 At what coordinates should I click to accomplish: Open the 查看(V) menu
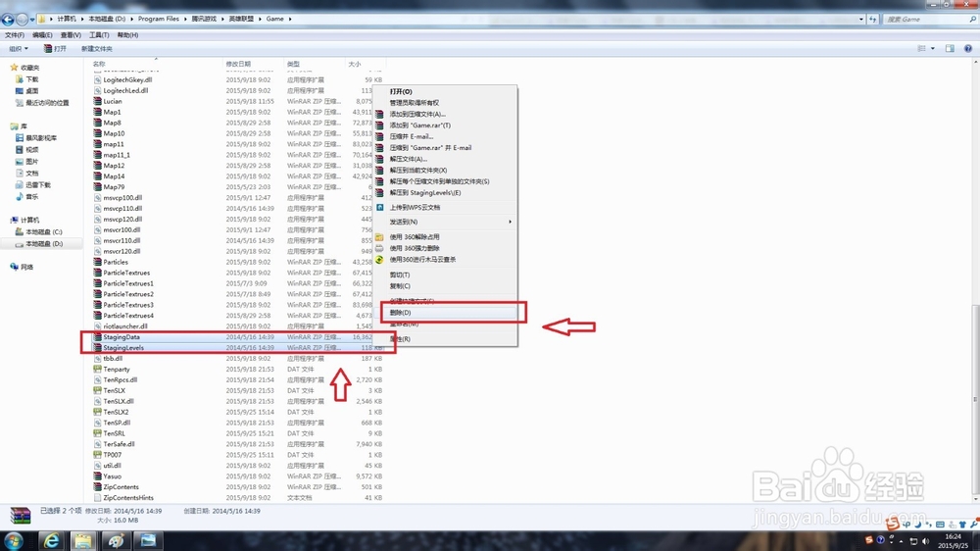point(71,35)
